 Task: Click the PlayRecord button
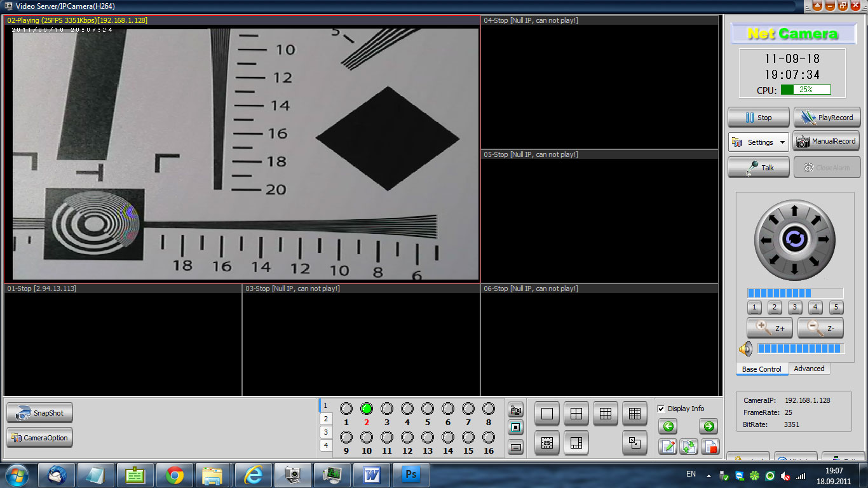(827, 118)
